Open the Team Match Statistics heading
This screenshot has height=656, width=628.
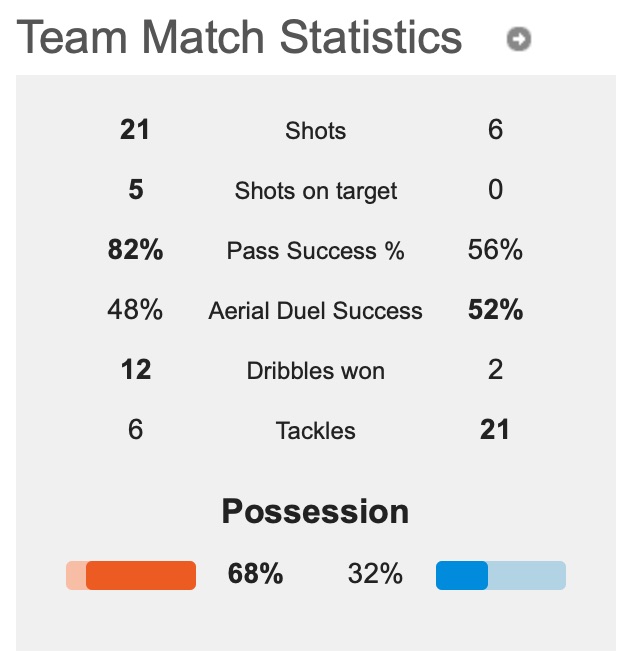coord(239,37)
